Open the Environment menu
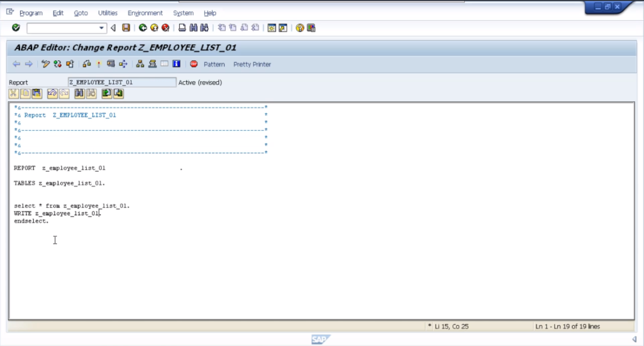This screenshot has width=644, height=346. [145, 13]
